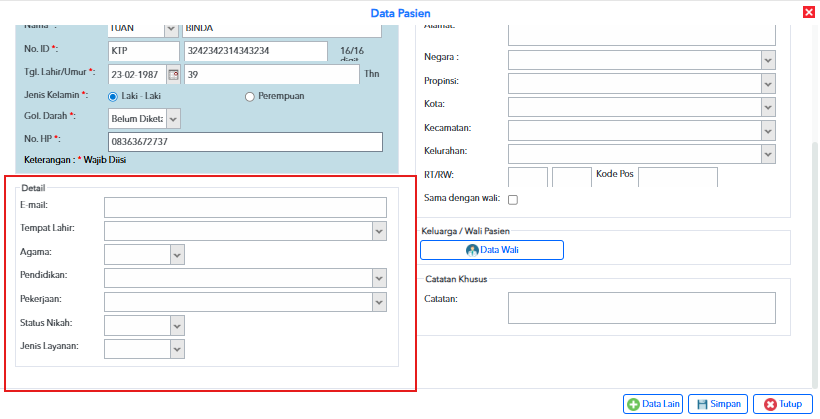The image size is (820, 419).
Task: Tick the Sama dengan wali checkbox
Action: [x=513, y=199]
